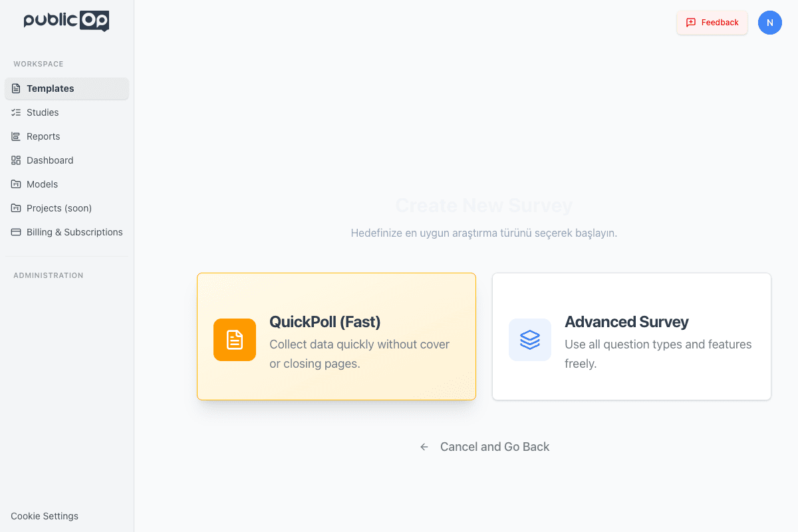Open Billing & Subscriptions page

(x=74, y=232)
